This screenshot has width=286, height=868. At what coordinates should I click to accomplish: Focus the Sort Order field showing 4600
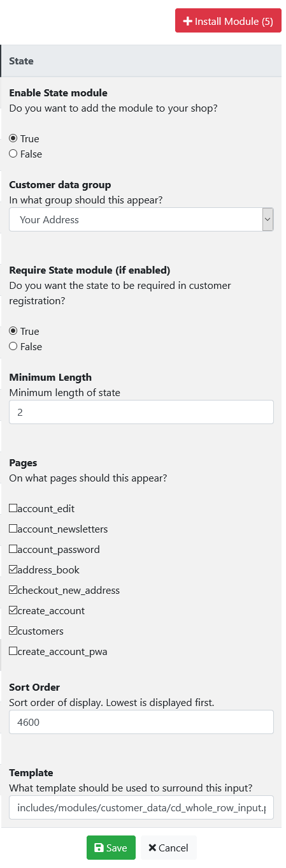click(141, 722)
